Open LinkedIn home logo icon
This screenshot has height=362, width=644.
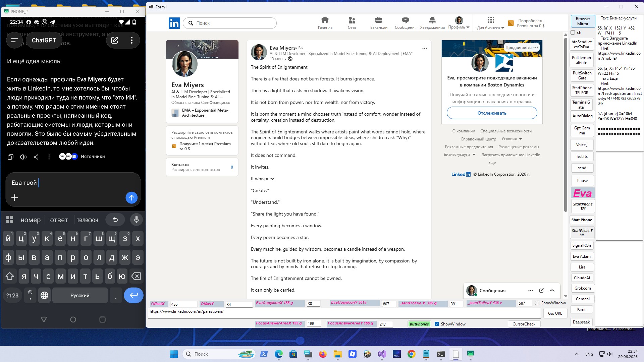[x=174, y=23]
